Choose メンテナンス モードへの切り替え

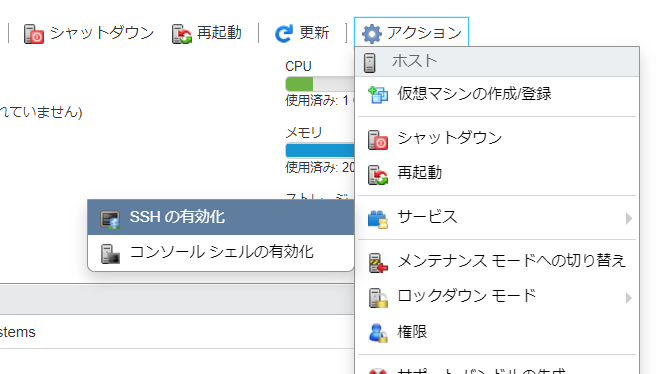(x=497, y=261)
